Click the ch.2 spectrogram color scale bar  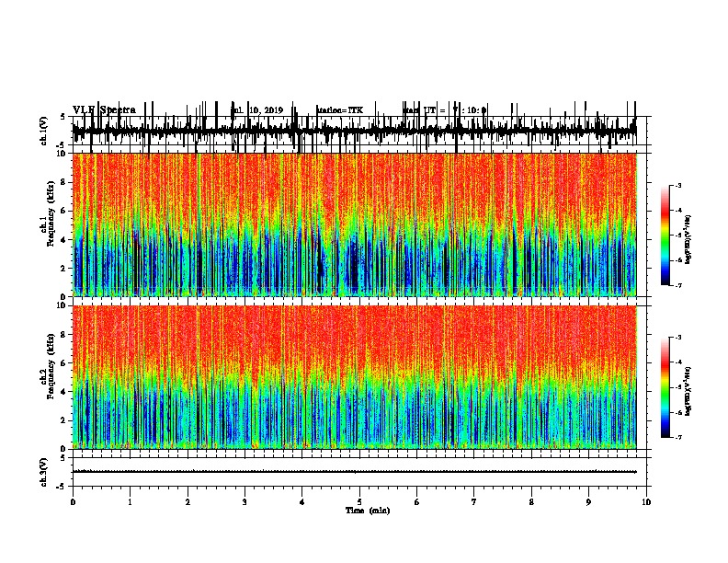(665, 387)
